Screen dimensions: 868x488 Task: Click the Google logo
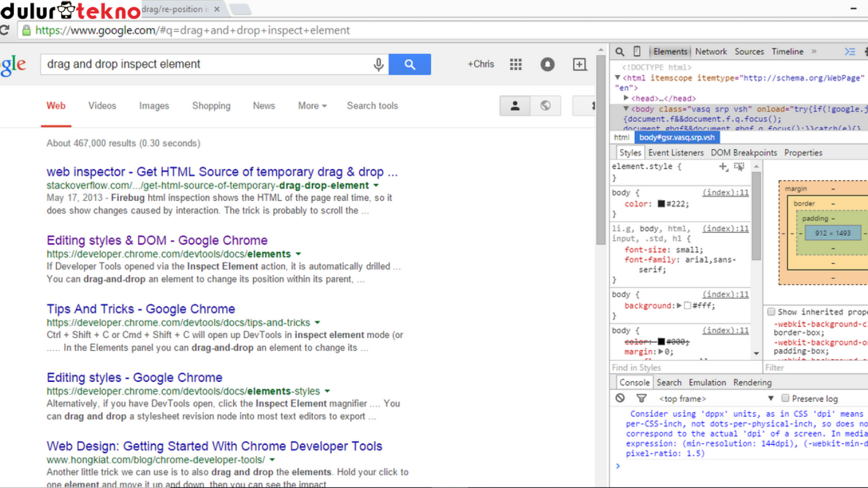pos(13,65)
